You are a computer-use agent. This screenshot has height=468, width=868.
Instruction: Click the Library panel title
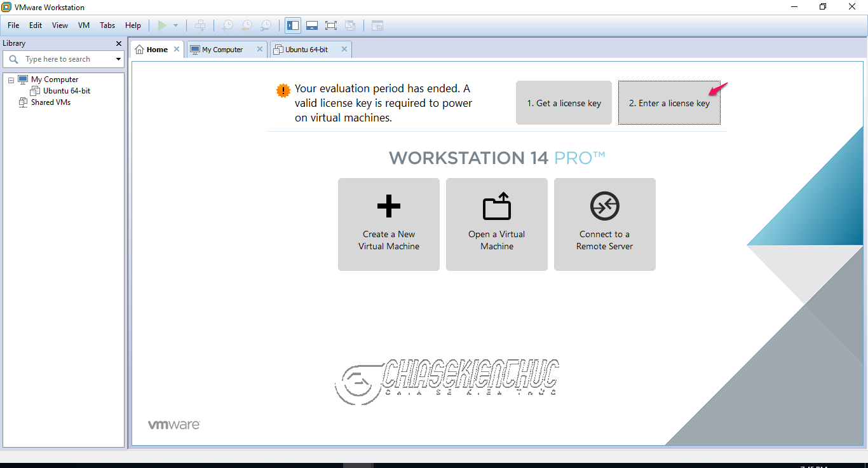click(14, 43)
